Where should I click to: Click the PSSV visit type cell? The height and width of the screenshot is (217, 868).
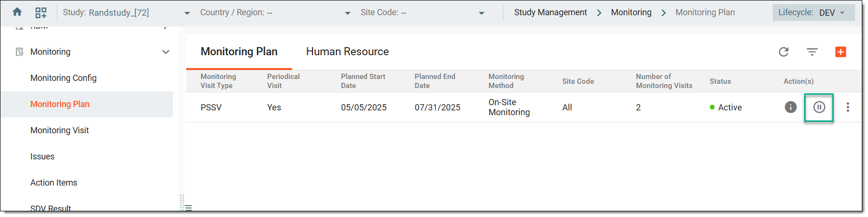click(211, 108)
